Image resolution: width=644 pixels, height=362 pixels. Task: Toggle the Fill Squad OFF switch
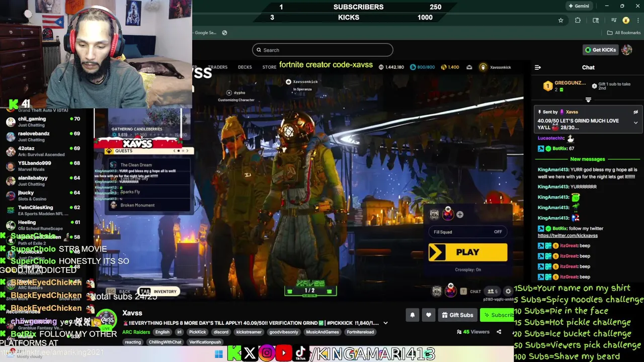(468, 232)
